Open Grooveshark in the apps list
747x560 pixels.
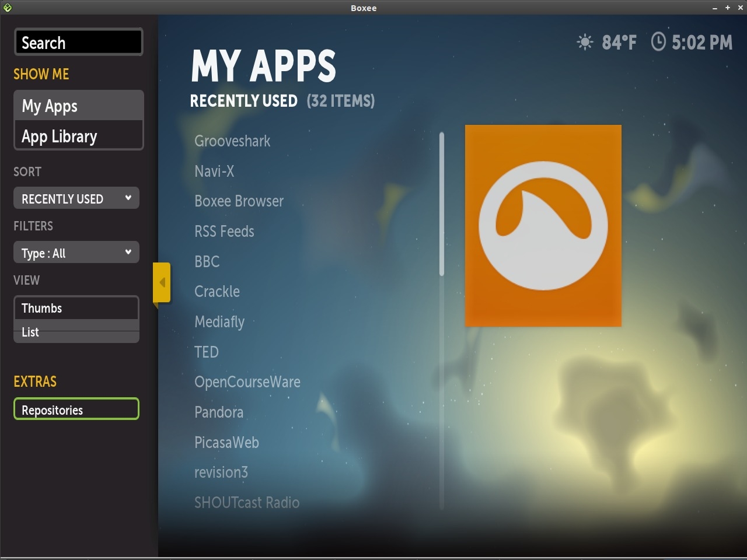pos(232,141)
